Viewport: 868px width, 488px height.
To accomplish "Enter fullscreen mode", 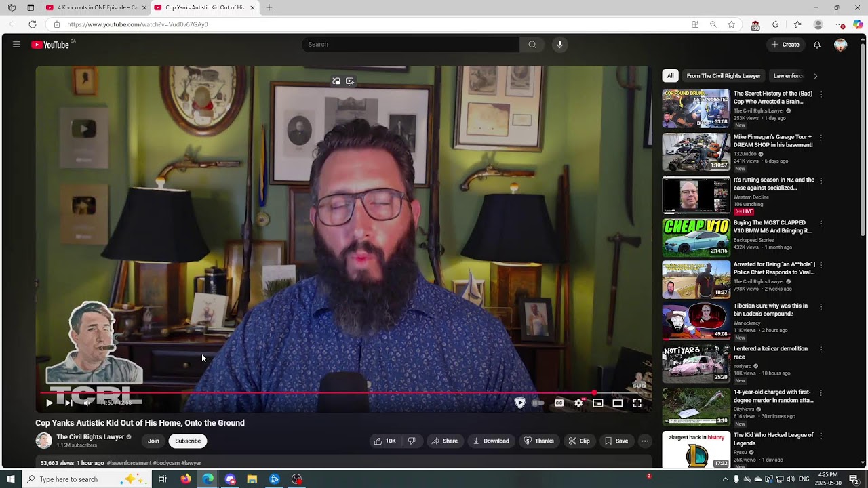I will [637, 403].
